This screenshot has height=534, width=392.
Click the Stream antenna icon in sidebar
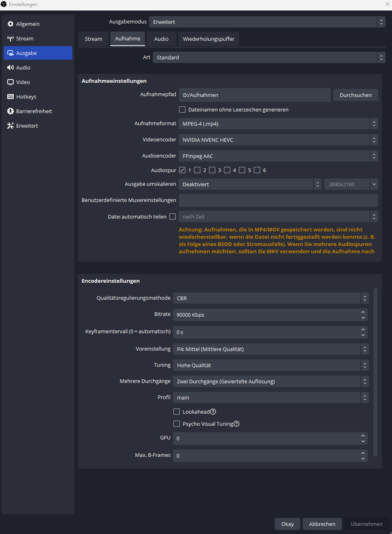tap(11, 39)
